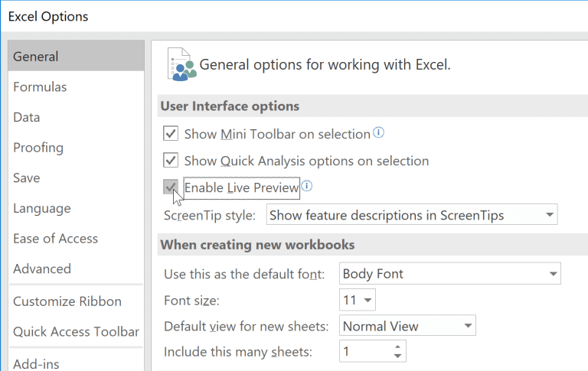Go to Ease of Access settings

pos(55,239)
